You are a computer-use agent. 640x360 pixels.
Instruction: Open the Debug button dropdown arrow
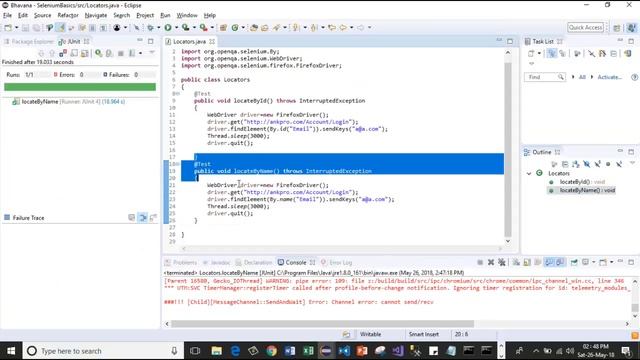[158, 27]
